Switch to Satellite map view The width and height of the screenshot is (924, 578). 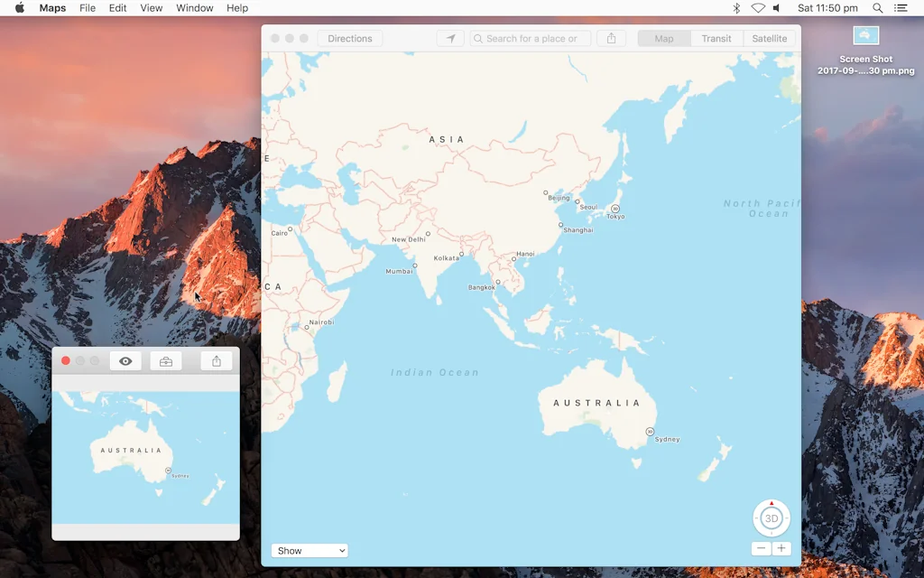click(769, 39)
